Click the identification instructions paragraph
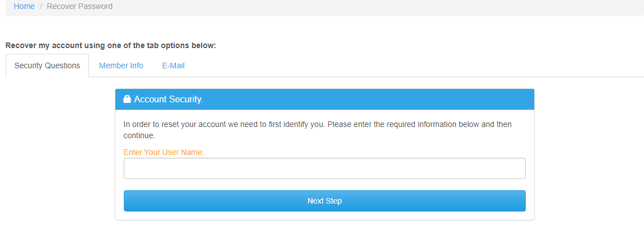Viewport: 644px width, 226px height. click(x=318, y=130)
